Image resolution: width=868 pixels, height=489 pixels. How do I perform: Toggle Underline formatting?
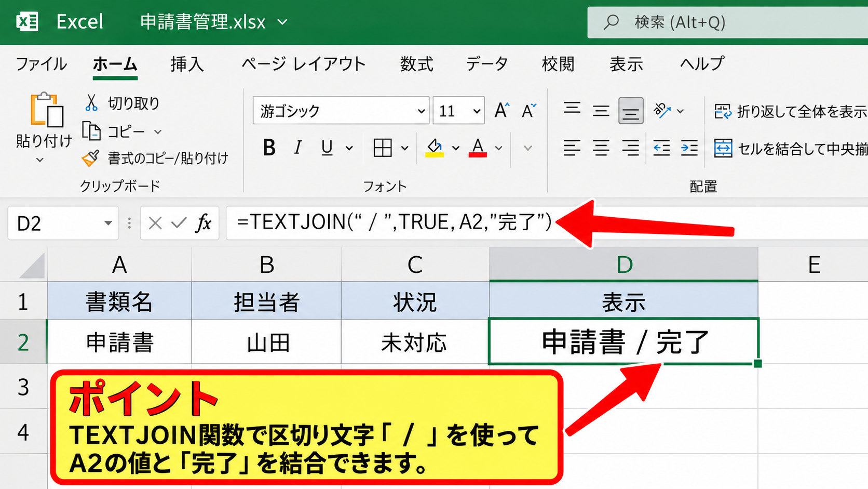point(327,148)
